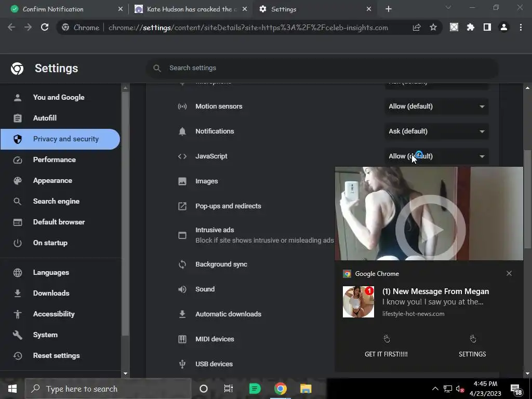Open the tab search chevron

click(448, 7)
